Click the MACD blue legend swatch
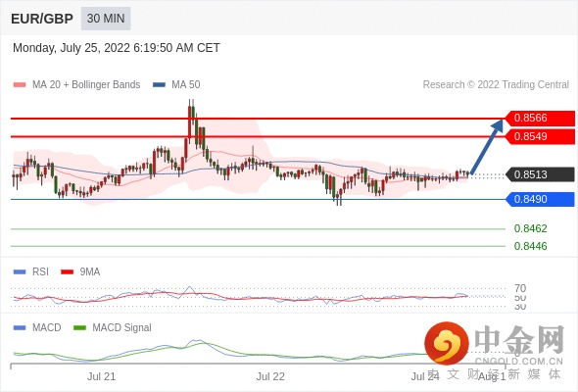 pos(20,328)
